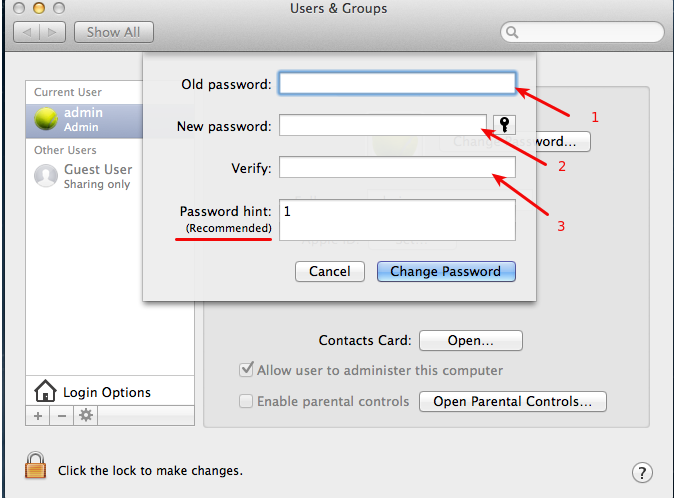This screenshot has height=498, width=674.
Task: Open the Contacts Card
Action: 470,340
